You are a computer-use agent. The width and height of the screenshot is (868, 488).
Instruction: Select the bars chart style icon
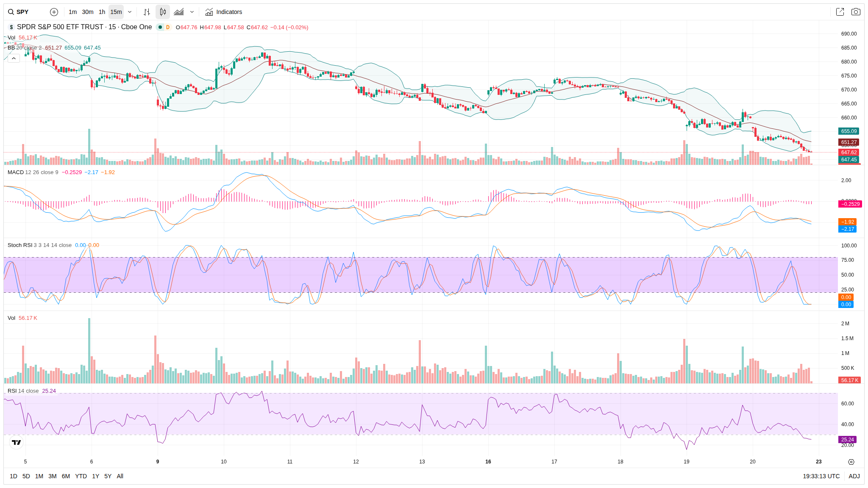click(x=147, y=12)
